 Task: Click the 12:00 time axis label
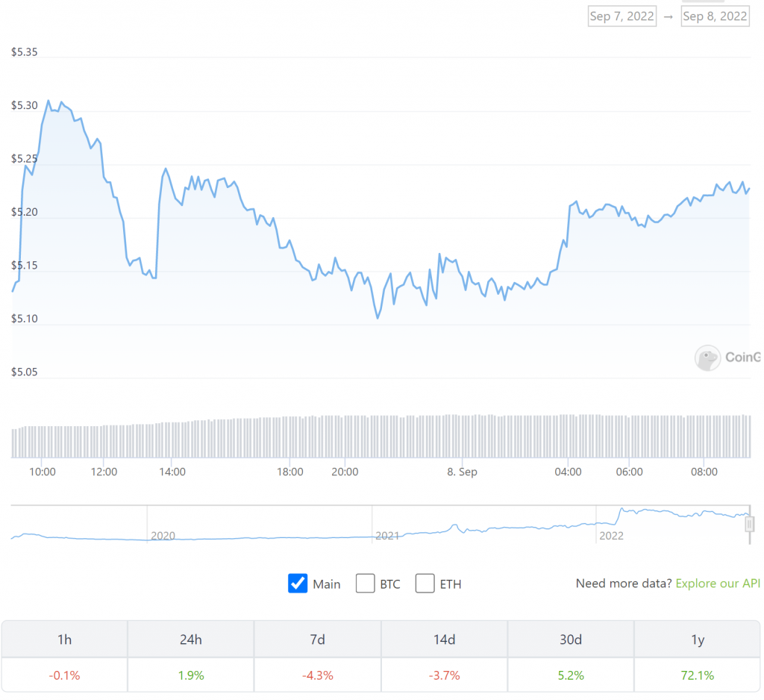click(104, 472)
